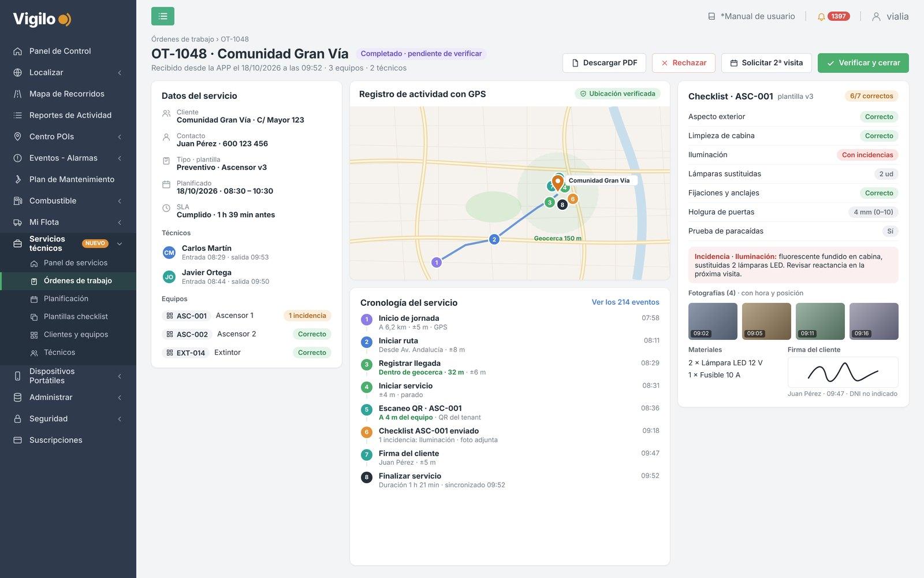924x578 pixels.
Task: Expand the Administrar submenu arrow
Action: coord(120,398)
